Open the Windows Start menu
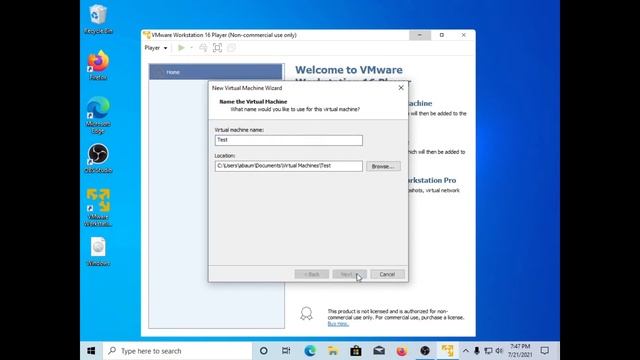 tap(91, 351)
